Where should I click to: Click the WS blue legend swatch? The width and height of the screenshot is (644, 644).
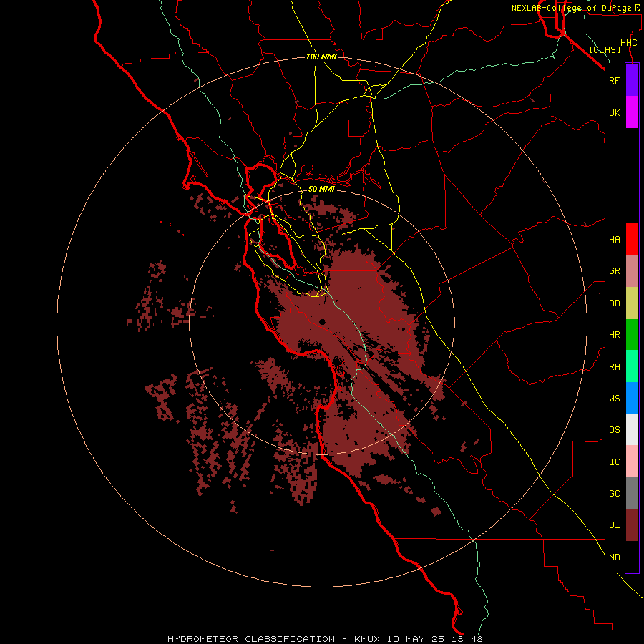point(632,398)
